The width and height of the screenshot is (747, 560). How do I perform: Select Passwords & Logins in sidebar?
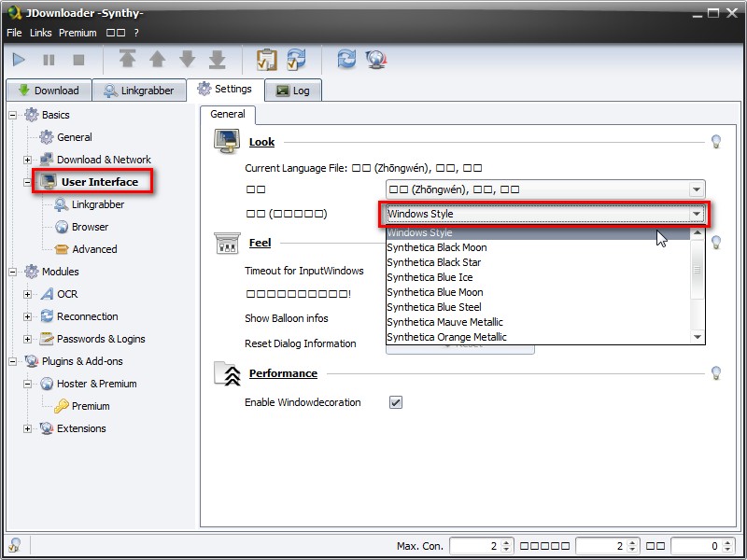pyautogui.click(x=100, y=339)
